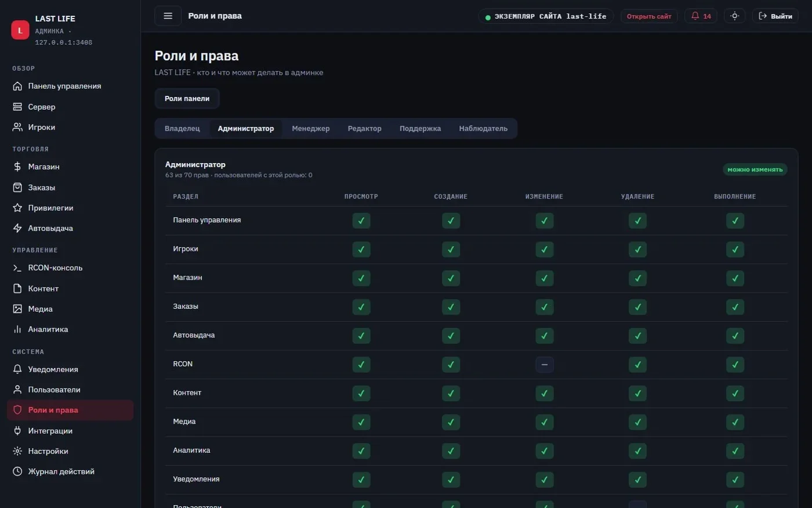Switch theme with the sun icon
This screenshot has height=508, width=812.
735,16
